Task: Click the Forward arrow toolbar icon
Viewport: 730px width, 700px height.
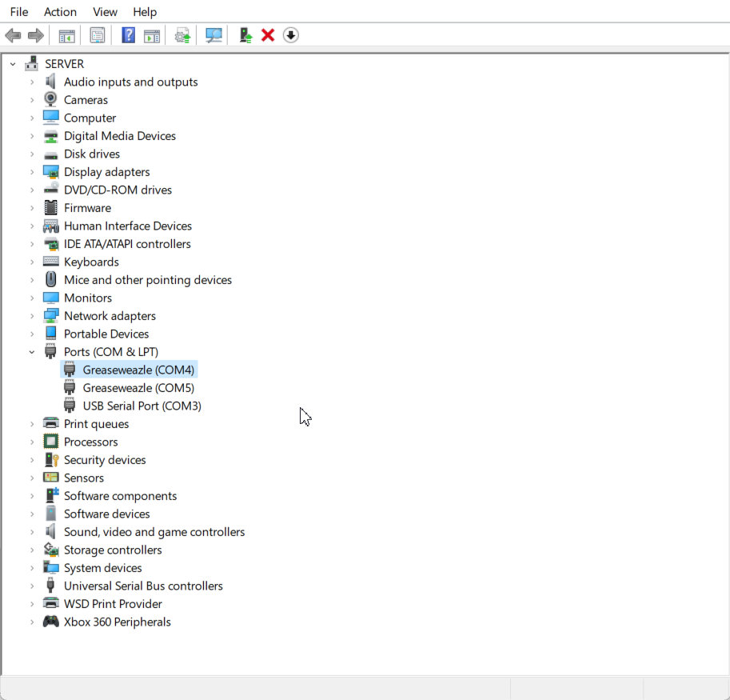Action: [x=36, y=35]
